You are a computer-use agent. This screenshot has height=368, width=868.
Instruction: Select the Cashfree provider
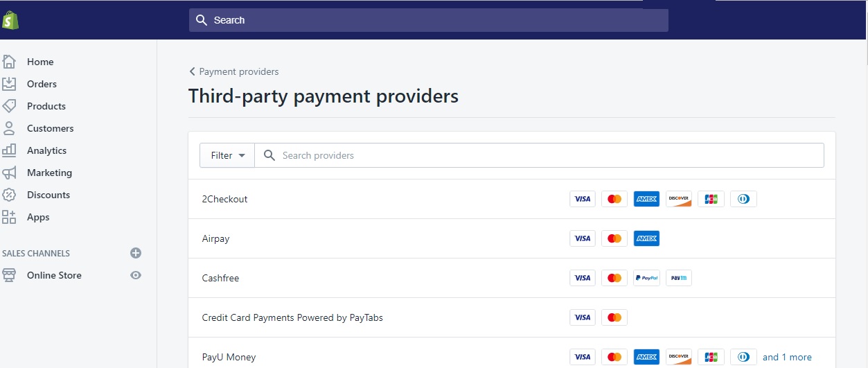[x=512, y=278]
